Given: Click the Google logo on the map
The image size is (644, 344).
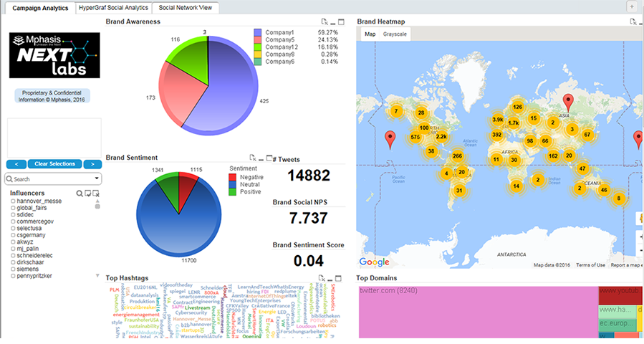Looking at the screenshot, I should click(374, 262).
